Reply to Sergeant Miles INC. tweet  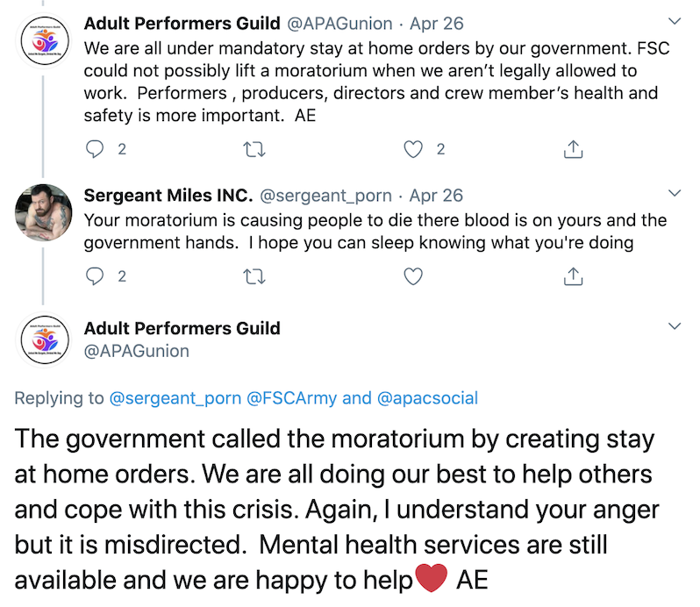coord(96,276)
